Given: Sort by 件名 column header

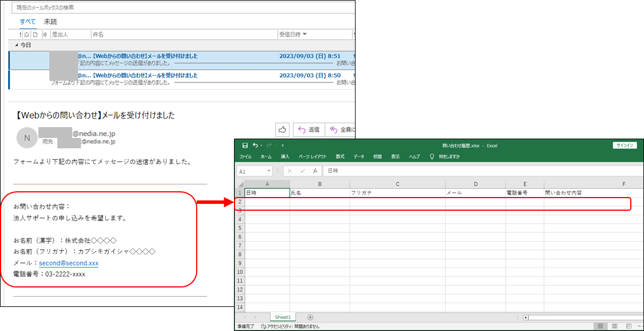Looking at the screenshot, I should click(x=185, y=34).
